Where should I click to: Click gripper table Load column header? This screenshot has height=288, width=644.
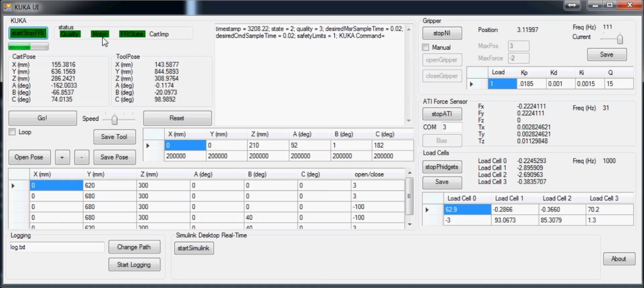click(502, 72)
